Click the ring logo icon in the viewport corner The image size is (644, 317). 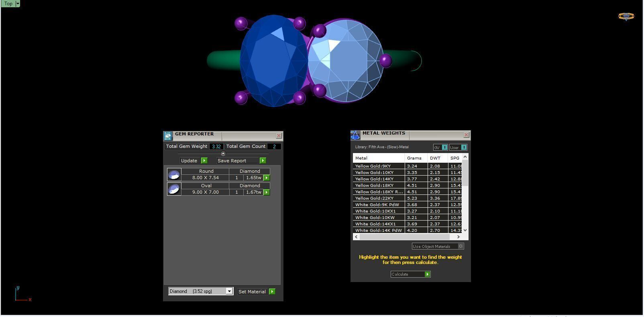click(x=626, y=16)
